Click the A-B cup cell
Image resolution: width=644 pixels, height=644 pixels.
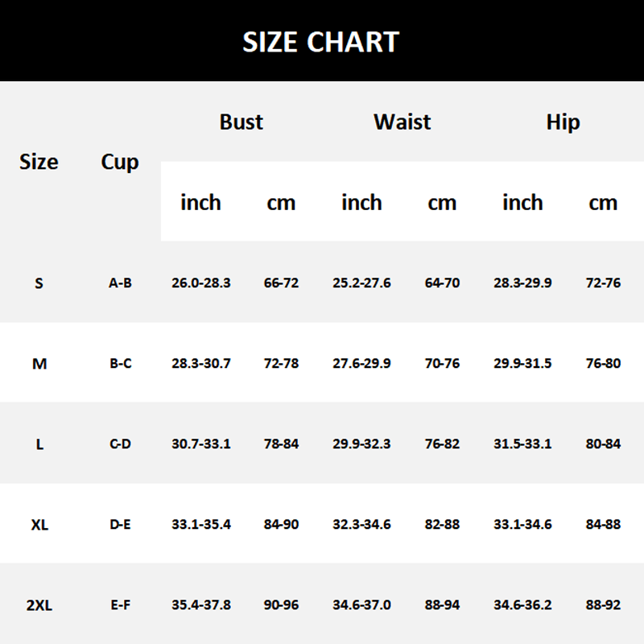[x=120, y=283]
